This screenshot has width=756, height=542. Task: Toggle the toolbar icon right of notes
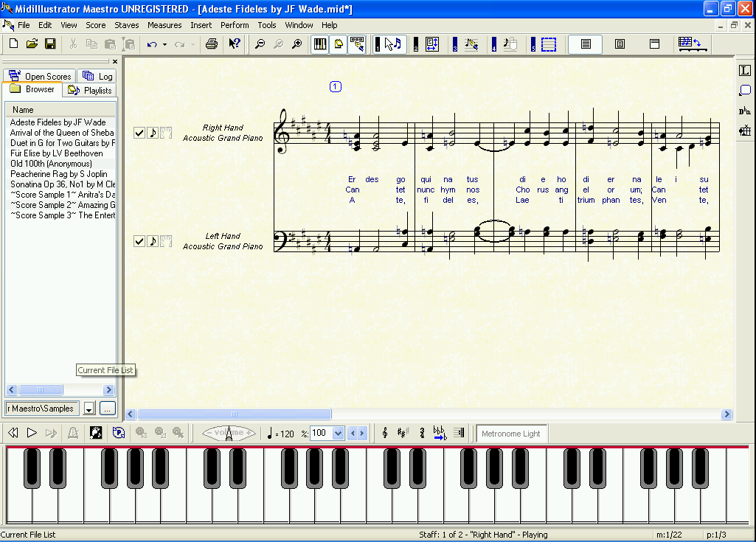click(357, 44)
